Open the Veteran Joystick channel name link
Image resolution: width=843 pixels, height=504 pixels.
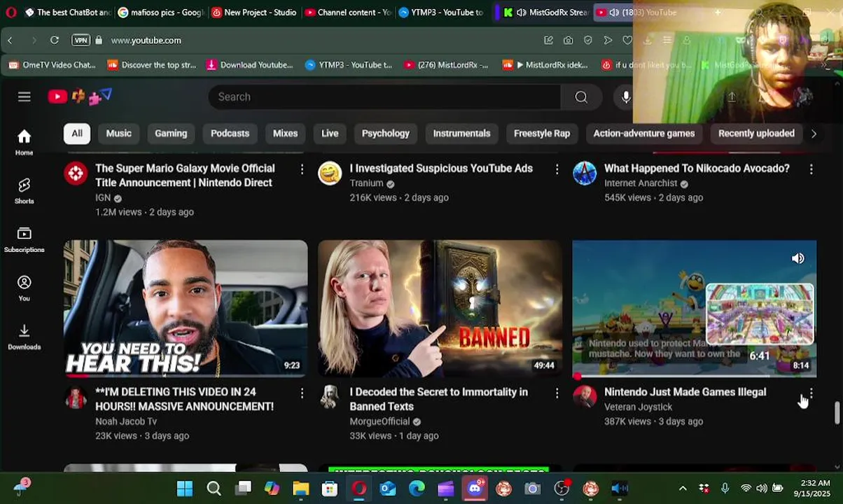coord(638,407)
